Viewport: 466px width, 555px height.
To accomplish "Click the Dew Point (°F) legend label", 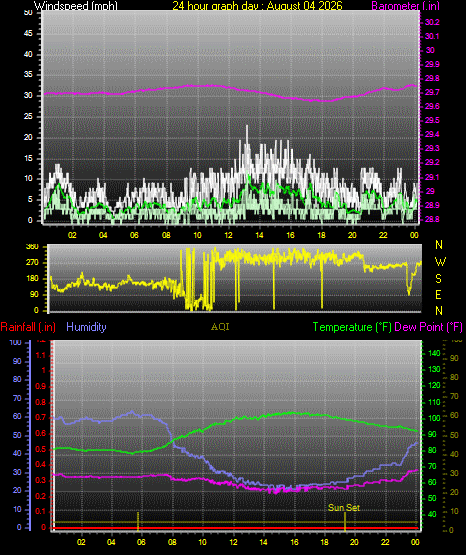I will (x=428, y=327).
